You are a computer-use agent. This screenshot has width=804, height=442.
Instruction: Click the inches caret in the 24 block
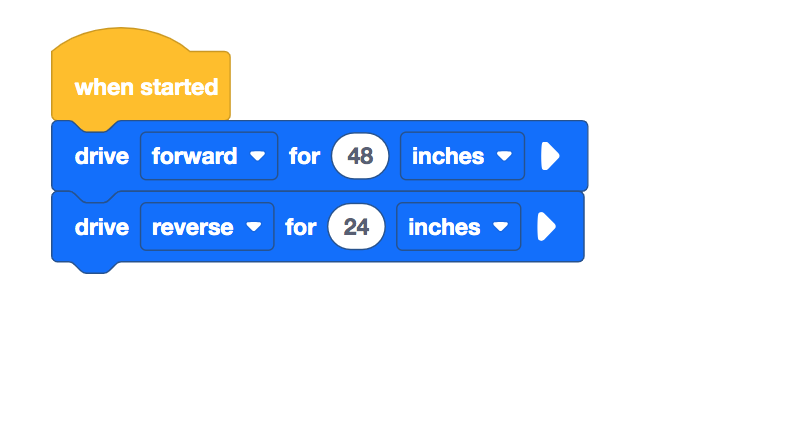point(500,227)
